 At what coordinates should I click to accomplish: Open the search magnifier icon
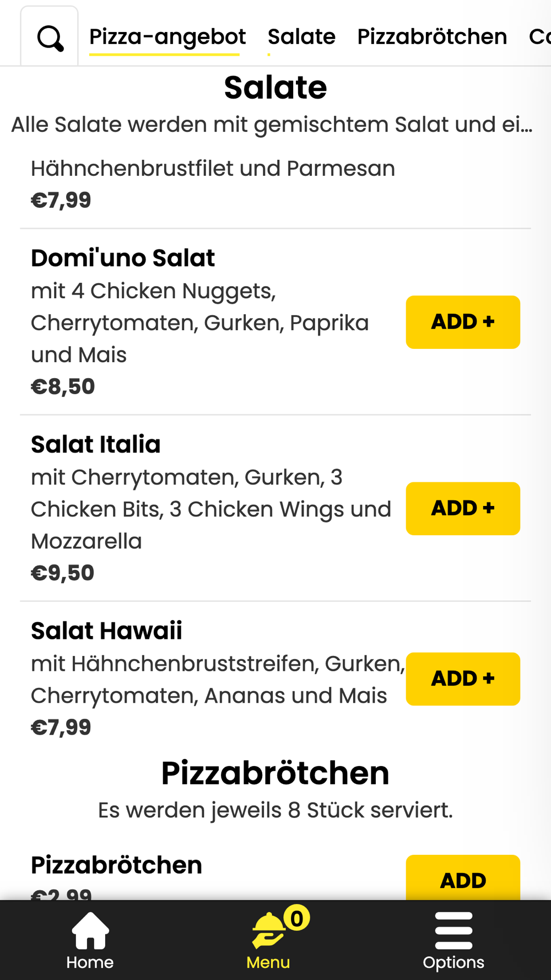(x=50, y=37)
